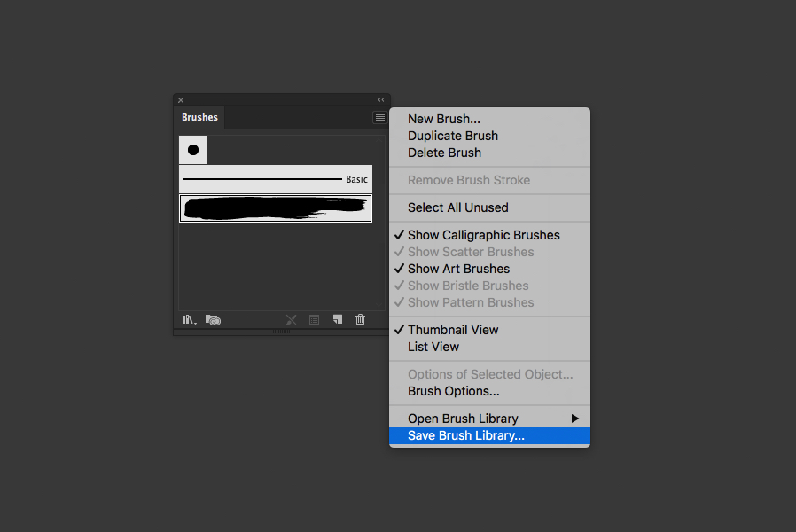
Task: Select the charcoal art brush thumbnail
Action: pos(275,207)
